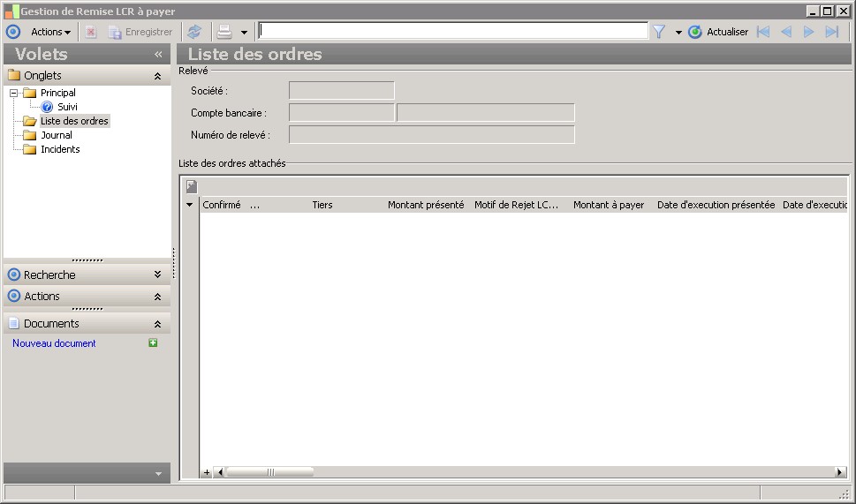This screenshot has width=856, height=504.
Task: Click the second Compte bancaire field
Action: coord(485,112)
